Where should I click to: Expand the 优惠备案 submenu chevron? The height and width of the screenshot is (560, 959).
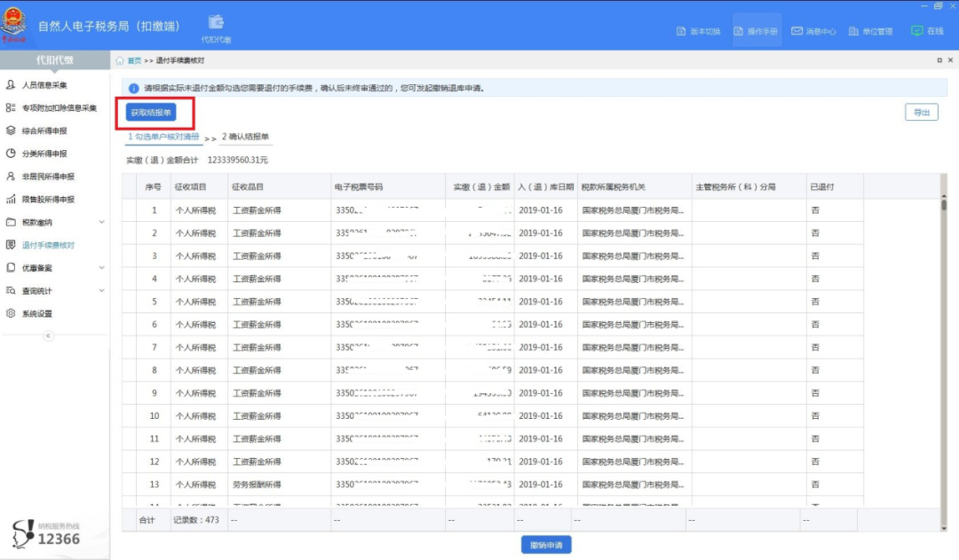pyautogui.click(x=101, y=268)
